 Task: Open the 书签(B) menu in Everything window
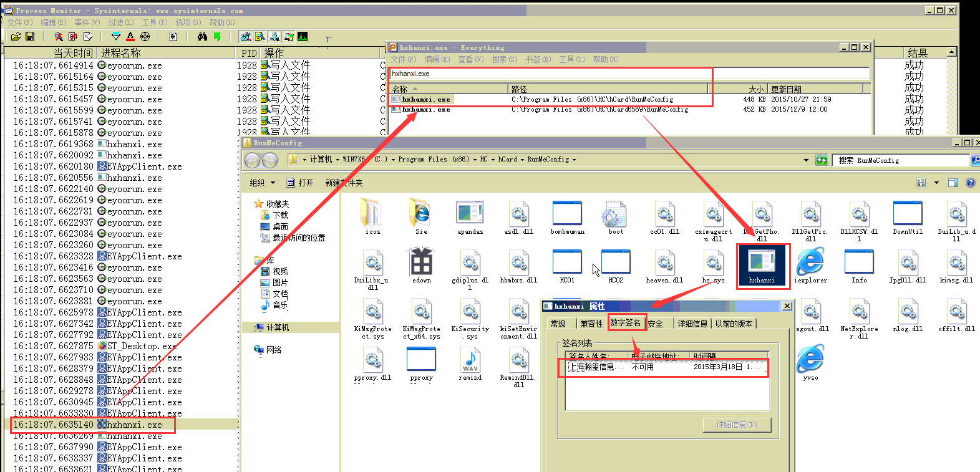point(538,59)
